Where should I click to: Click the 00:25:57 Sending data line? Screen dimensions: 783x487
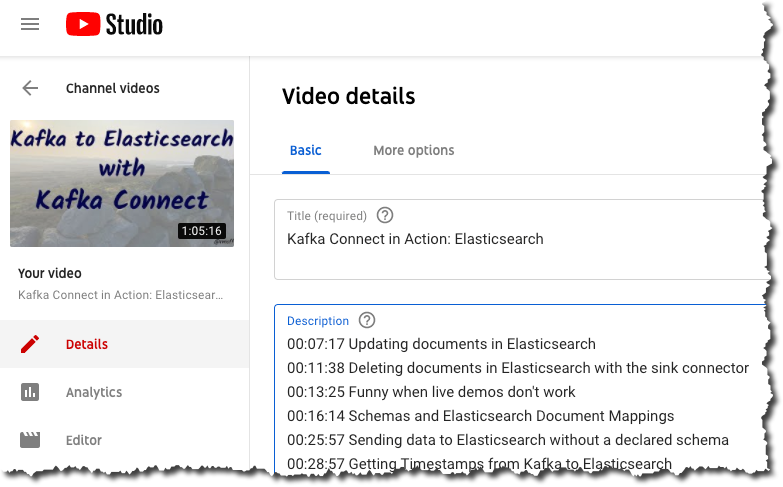tap(508, 440)
